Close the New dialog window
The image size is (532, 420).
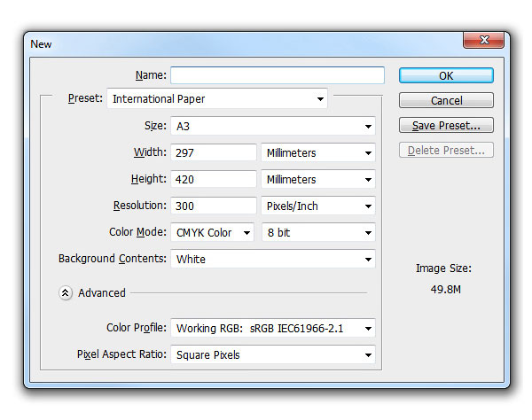(483, 40)
